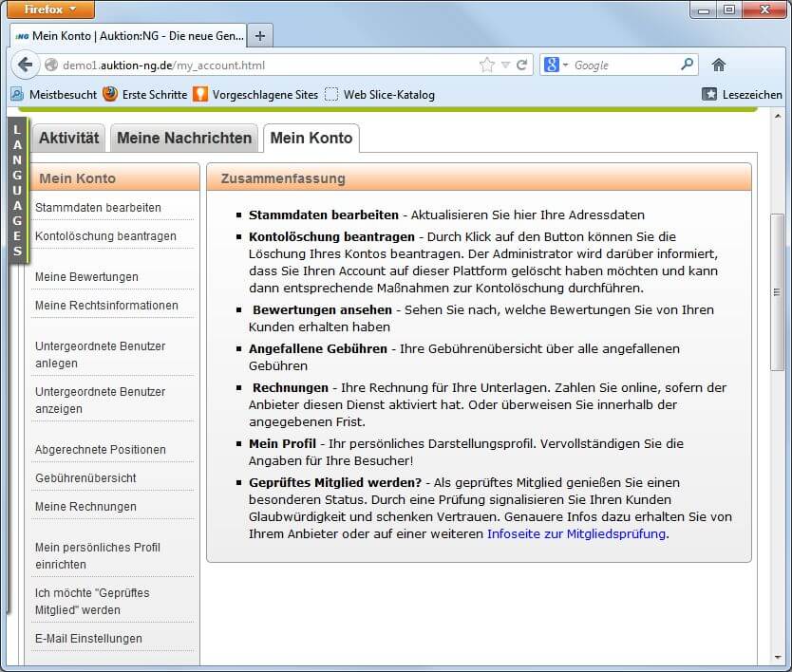
Task: Click the Google search input field
Action: [625, 65]
